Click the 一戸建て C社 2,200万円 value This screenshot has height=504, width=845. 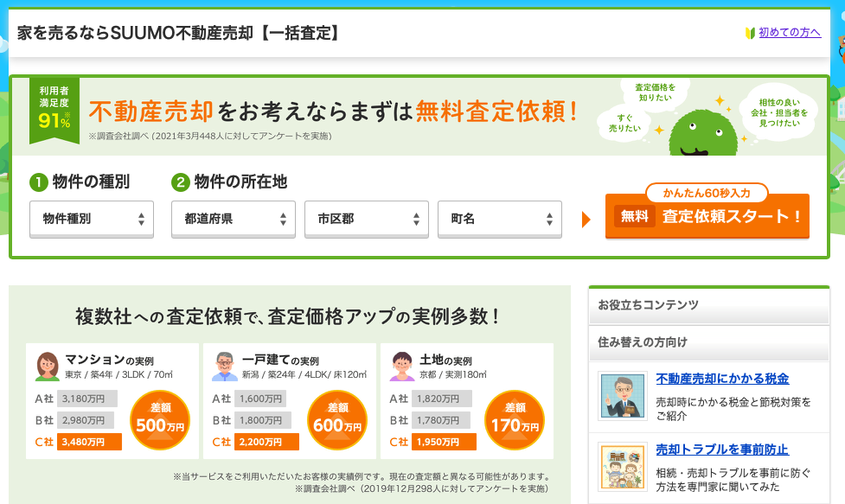click(x=266, y=442)
